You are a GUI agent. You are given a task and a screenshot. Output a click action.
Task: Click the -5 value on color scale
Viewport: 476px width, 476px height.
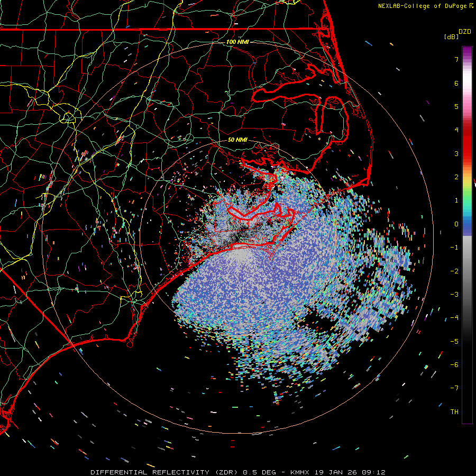[x=454, y=342]
